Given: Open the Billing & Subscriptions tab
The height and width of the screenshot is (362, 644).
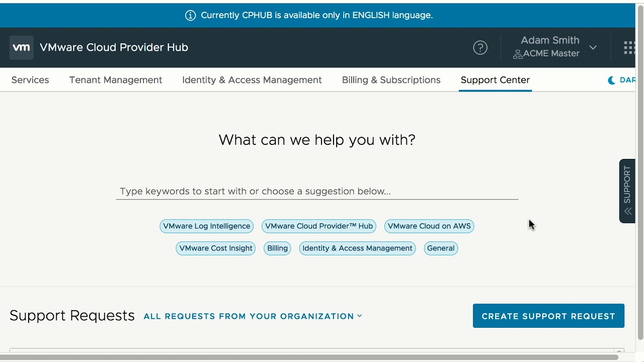Looking at the screenshot, I should click(x=391, y=80).
